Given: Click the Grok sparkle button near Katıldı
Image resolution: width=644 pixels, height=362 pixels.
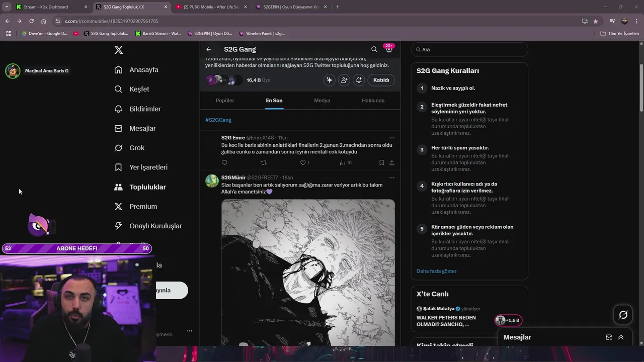Looking at the screenshot, I should [x=330, y=80].
